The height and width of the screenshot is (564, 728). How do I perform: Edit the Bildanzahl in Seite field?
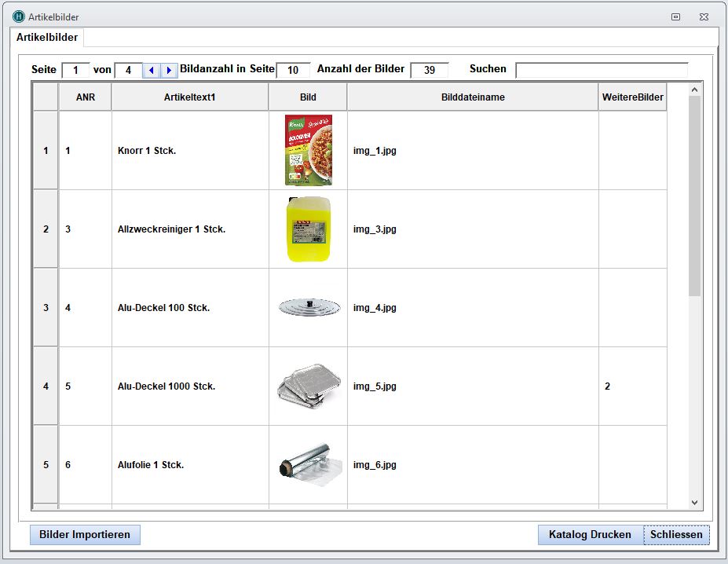[x=293, y=71]
